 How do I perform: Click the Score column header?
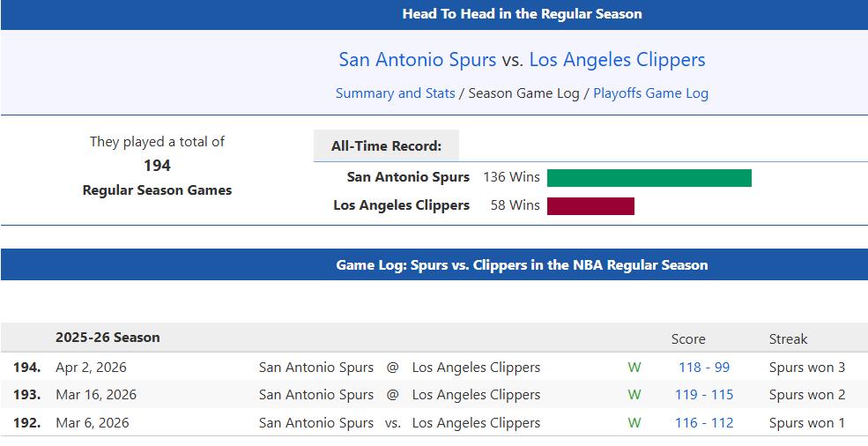[x=687, y=339]
